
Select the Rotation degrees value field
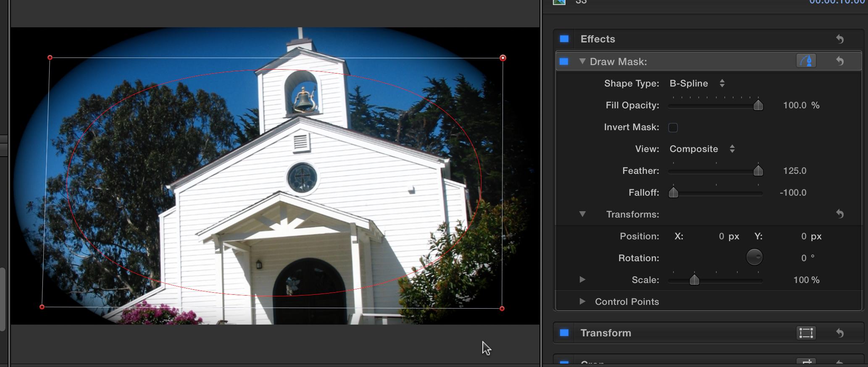[x=804, y=258]
